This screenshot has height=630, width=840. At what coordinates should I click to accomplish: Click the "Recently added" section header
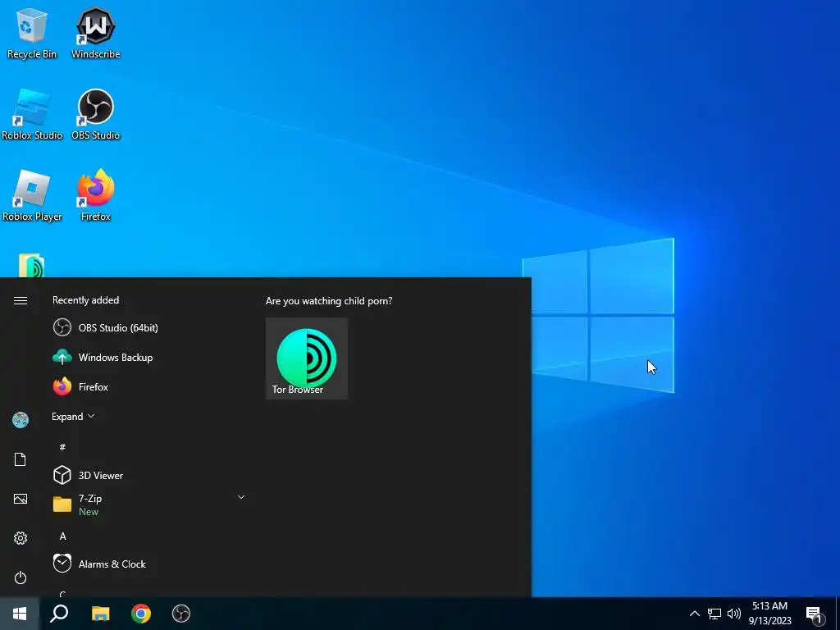tap(85, 300)
